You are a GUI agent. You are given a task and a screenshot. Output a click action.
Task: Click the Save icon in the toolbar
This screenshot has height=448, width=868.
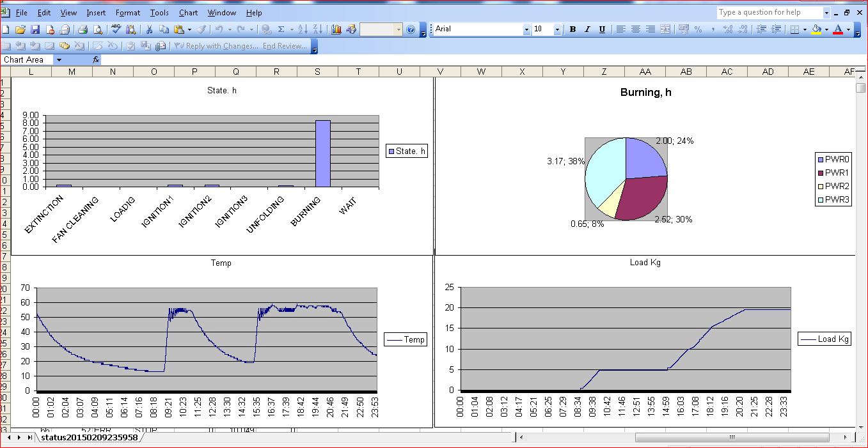[35, 29]
